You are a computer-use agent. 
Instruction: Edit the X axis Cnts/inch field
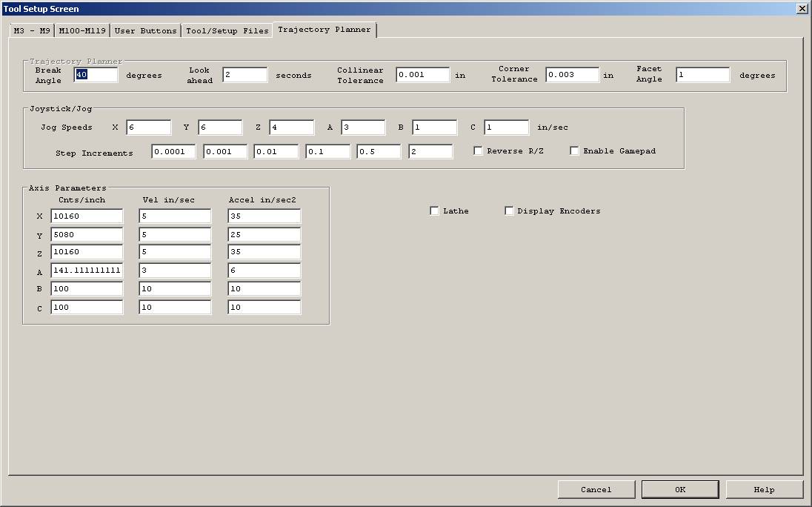(87, 216)
